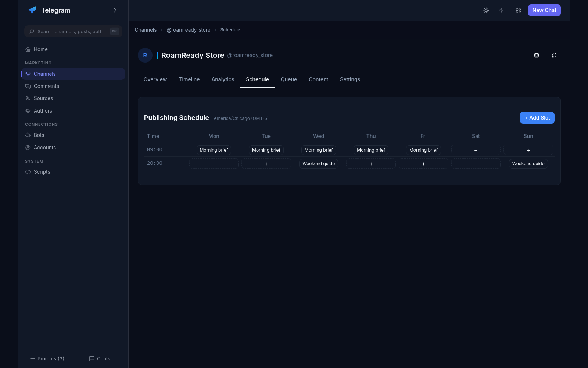Toggle sound with the speaker icon

click(x=502, y=10)
